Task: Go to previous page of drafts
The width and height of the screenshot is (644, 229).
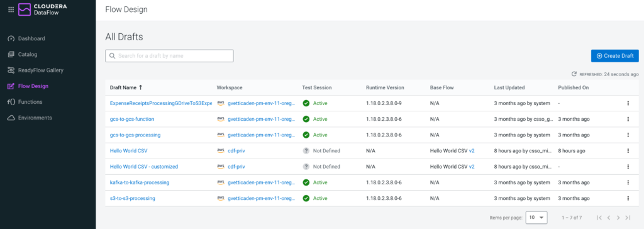Action: click(609, 218)
